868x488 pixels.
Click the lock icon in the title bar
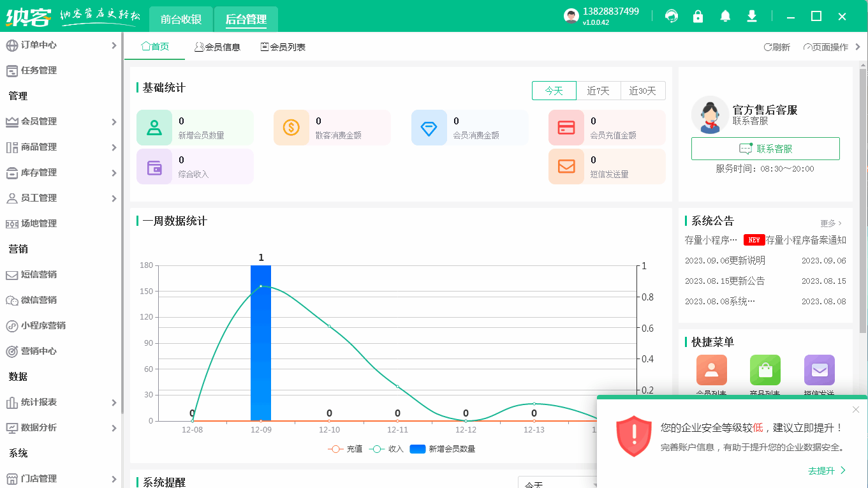(698, 15)
